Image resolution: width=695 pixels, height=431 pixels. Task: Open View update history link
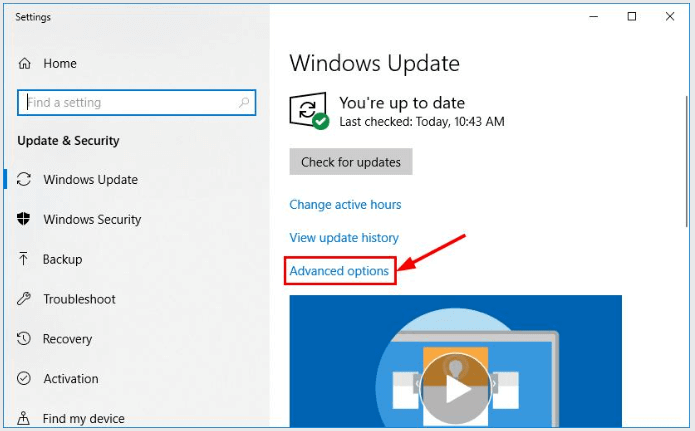click(344, 238)
